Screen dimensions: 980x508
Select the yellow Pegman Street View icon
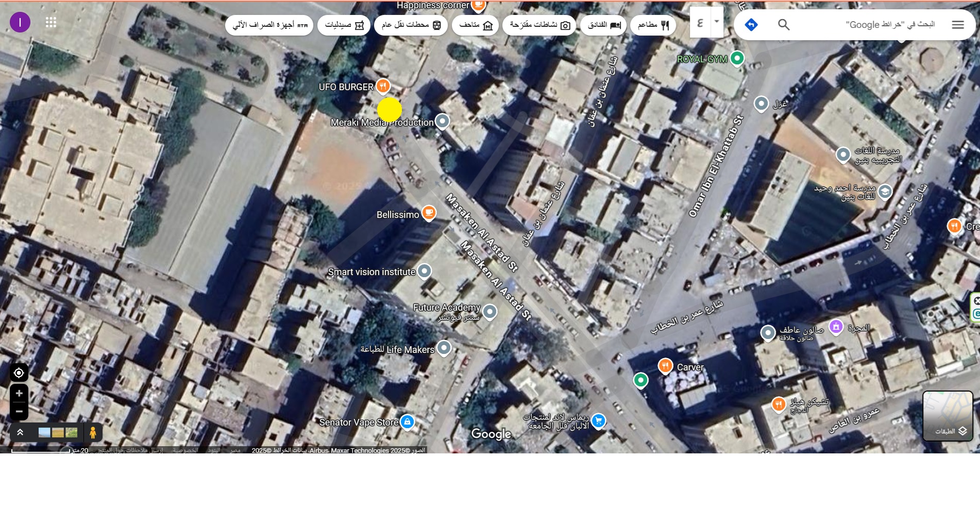click(93, 432)
